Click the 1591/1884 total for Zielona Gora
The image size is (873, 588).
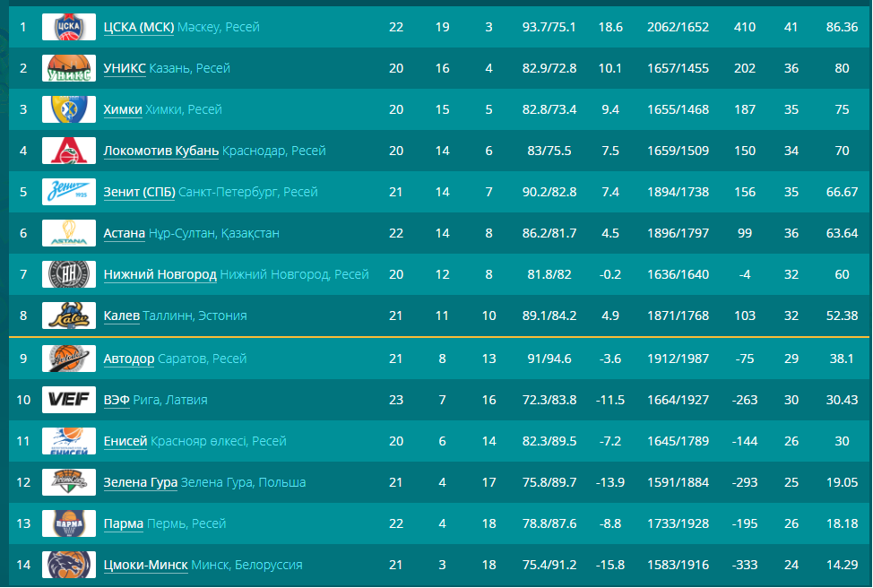point(678,482)
